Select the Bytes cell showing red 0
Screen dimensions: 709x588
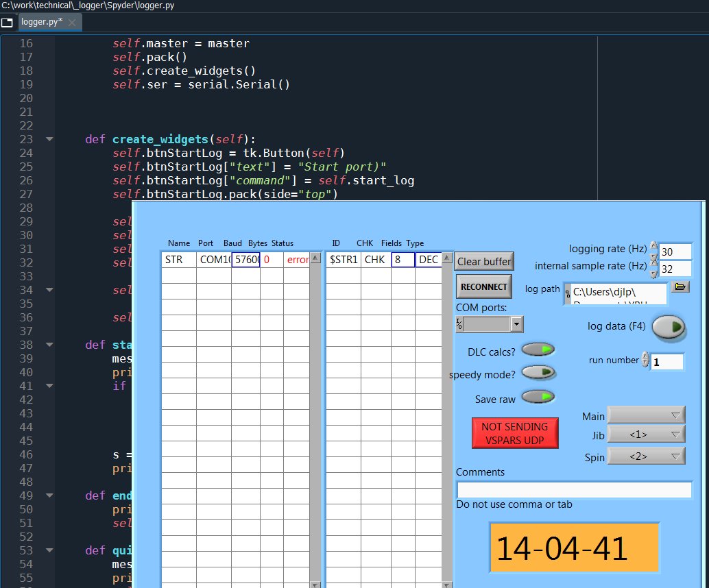click(x=272, y=260)
